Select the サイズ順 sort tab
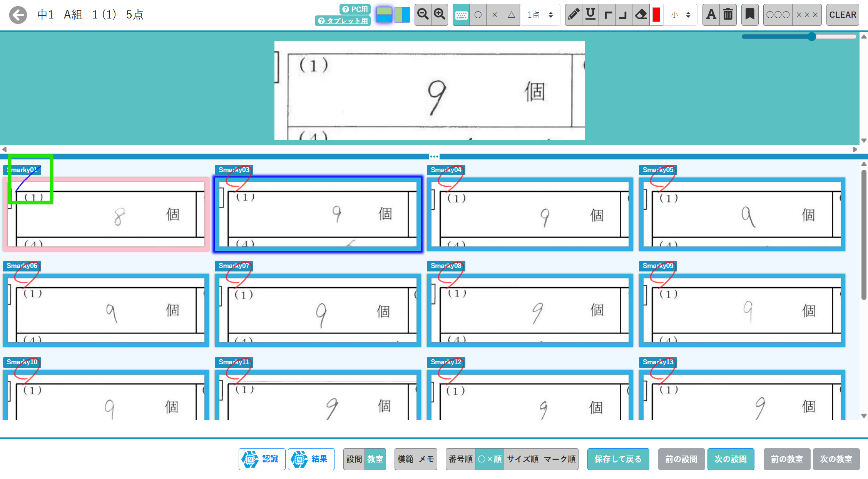868x479 pixels. [x=522, y=459]
